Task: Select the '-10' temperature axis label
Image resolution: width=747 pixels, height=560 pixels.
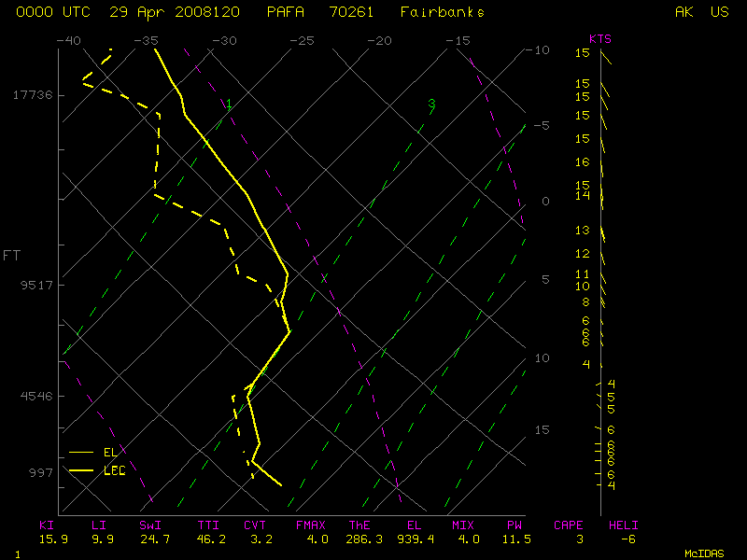Action: (x=538, y=50)
